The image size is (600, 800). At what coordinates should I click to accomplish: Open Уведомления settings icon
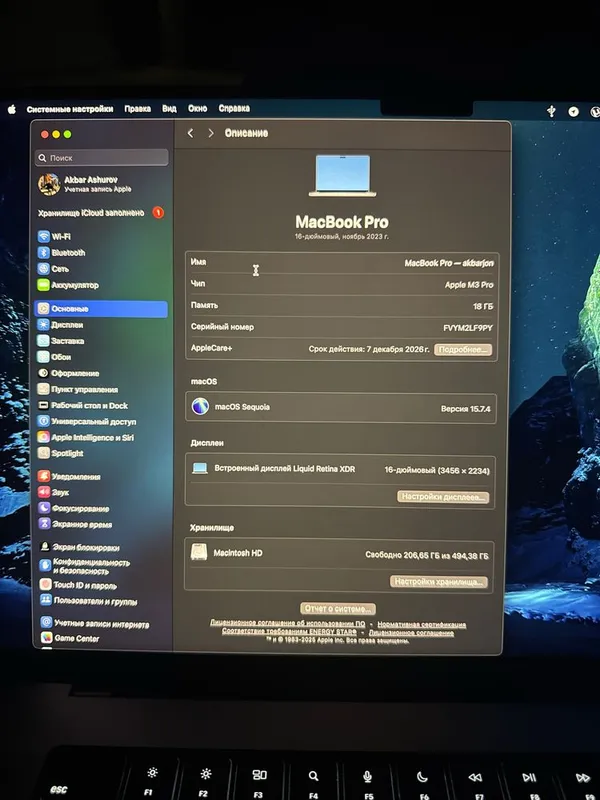44,477
